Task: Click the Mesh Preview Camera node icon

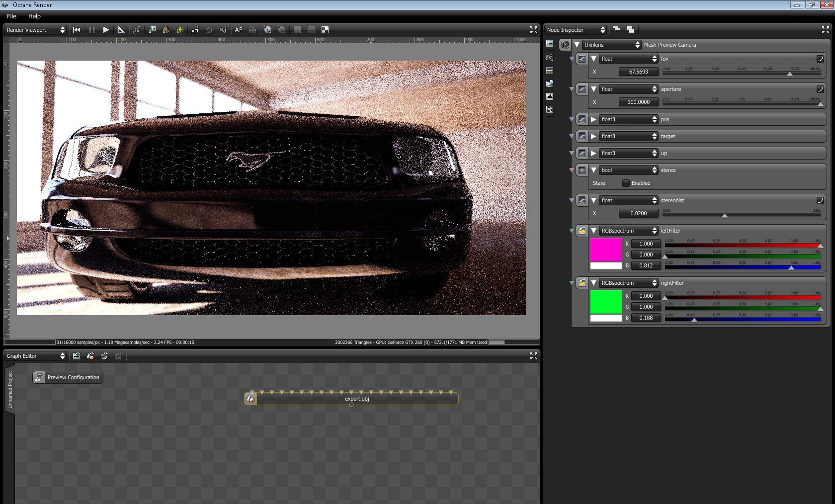Action: coord(565,45)
